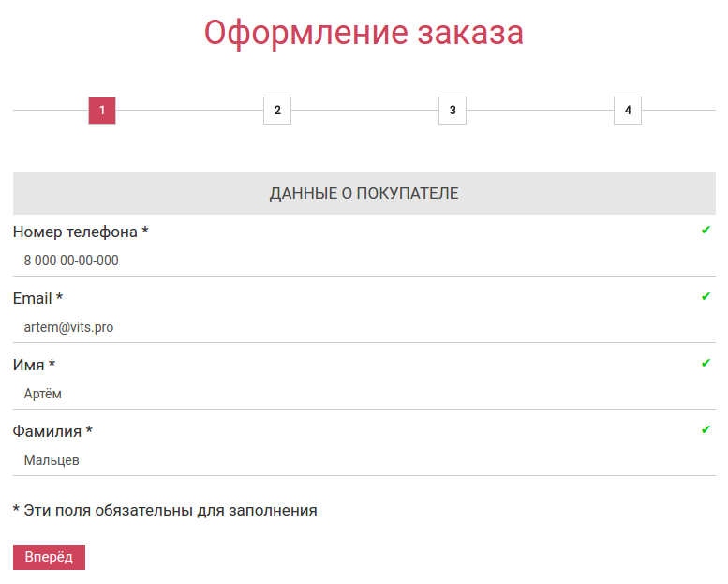The height and width of the screenshot is (584, 728).
Task: Click the validation checkmark for Фамилия
Action: [706, 430]
